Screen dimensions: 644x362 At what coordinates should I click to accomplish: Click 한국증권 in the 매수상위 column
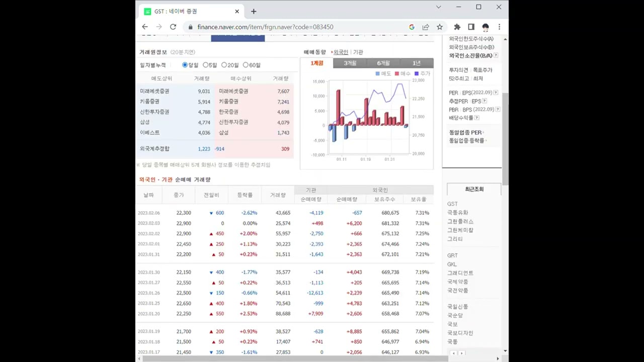coord(228,112)
